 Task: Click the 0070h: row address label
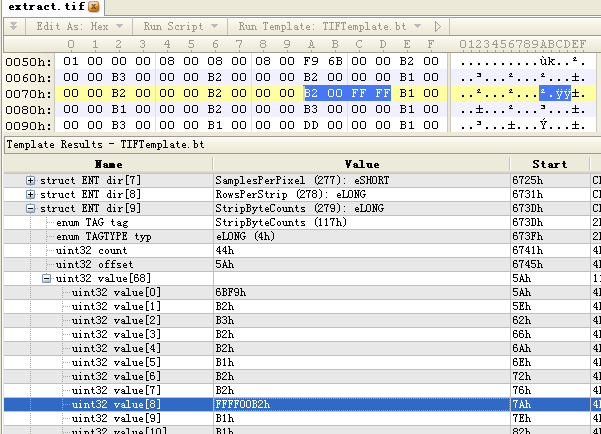28,94
